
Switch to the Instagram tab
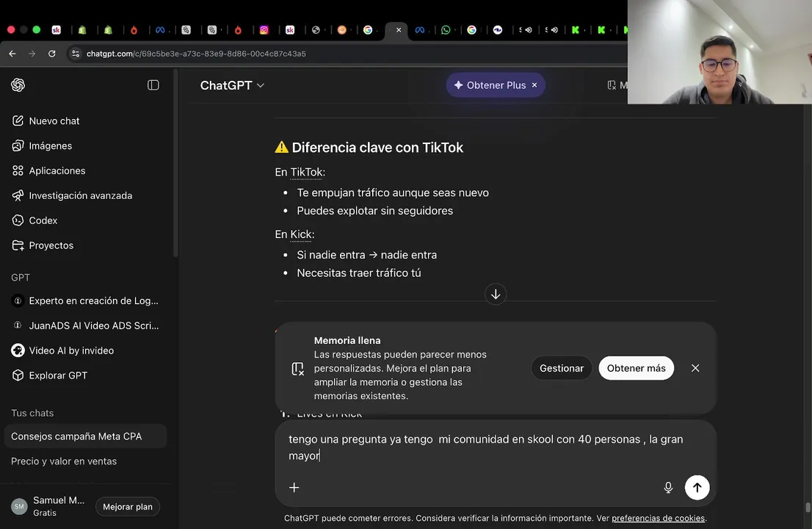point(264,30)
